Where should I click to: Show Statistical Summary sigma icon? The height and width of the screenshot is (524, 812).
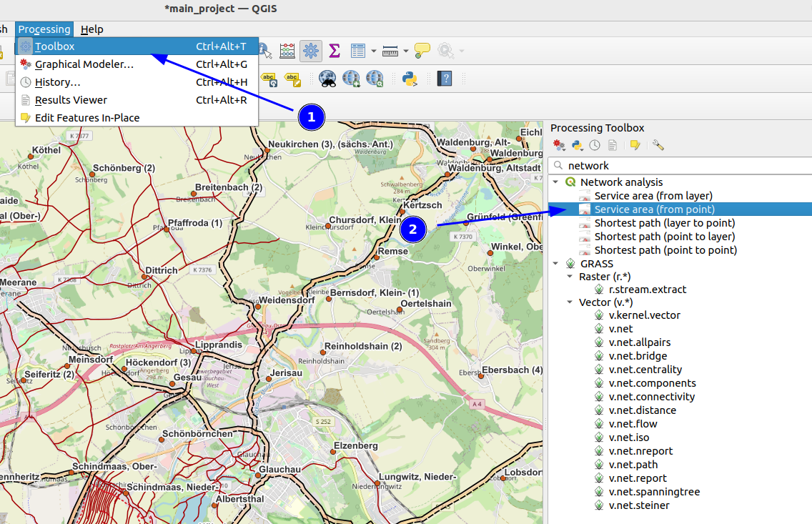pyautogui.click(x=335, y=51)
